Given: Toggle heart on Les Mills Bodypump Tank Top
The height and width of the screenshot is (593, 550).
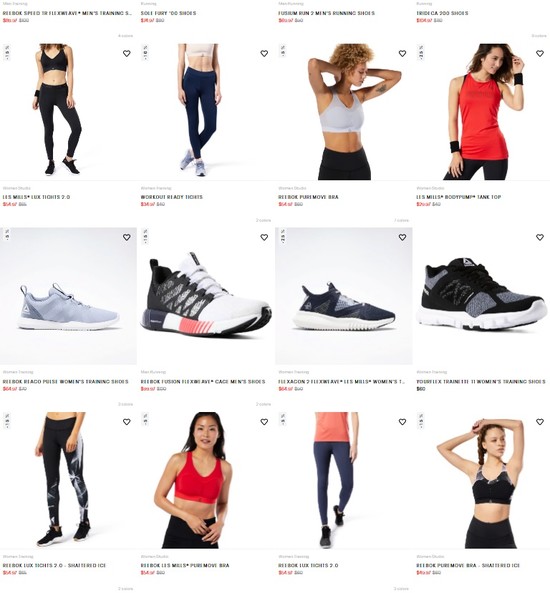Looking at the screenshot, I should click(x=540, y=53).
